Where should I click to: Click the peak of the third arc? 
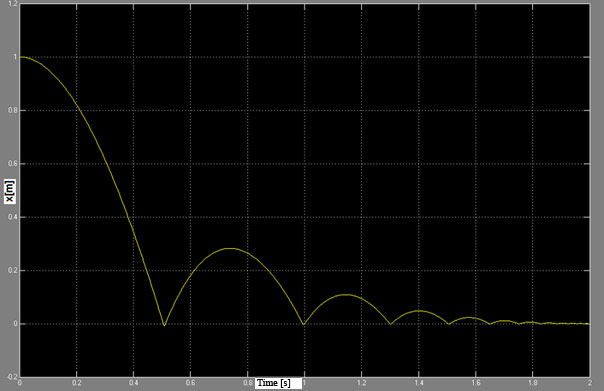[x=346, y=295]
